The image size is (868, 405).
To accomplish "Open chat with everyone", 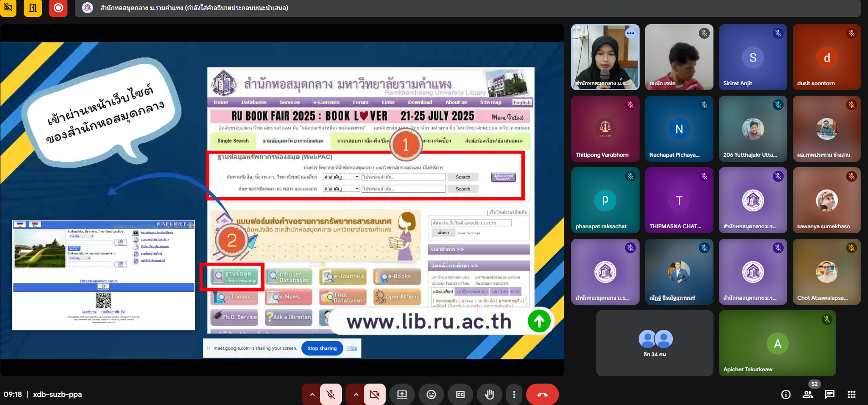I will (830, 395).
